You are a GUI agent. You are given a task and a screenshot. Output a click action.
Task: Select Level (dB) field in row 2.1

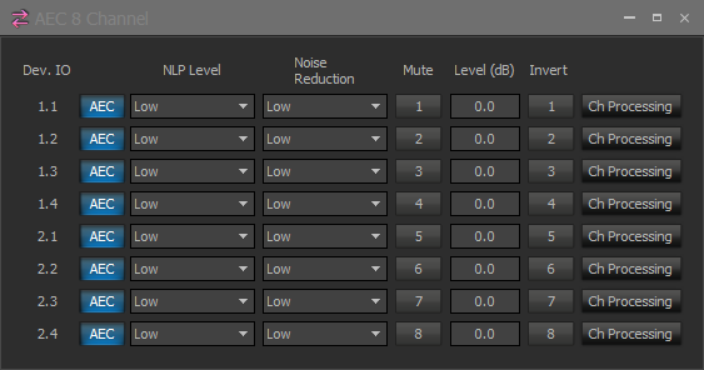pyautogui.click(x=485, y=236)
